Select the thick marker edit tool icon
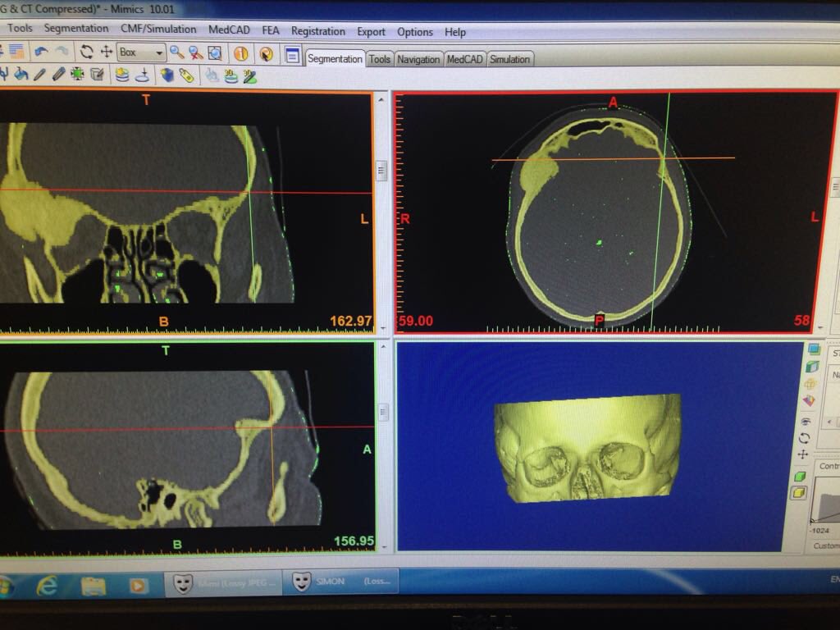This screenshot has height=630, width=840. (58, 74)
